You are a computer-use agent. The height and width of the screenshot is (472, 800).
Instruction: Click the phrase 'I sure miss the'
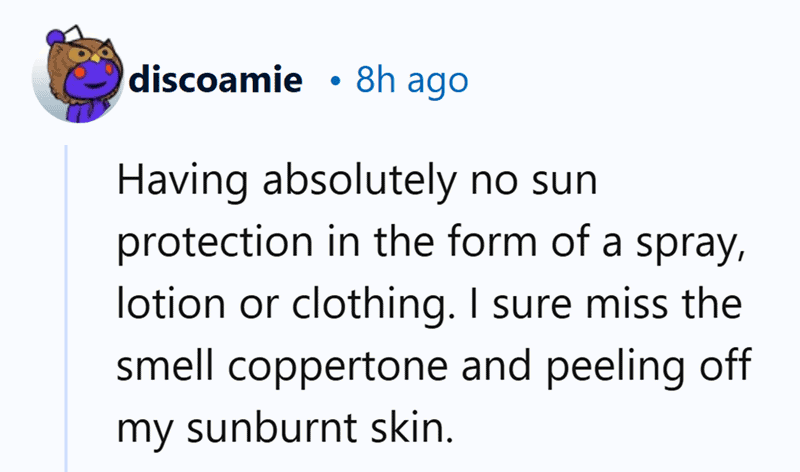(x=606, y=305)
